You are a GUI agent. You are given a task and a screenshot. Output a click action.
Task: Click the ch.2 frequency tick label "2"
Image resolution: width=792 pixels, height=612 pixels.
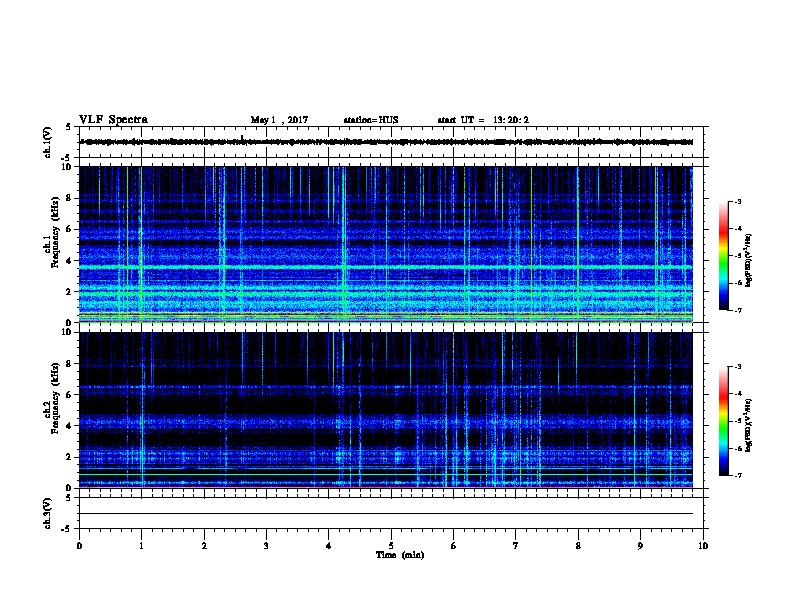coord(69,457)
